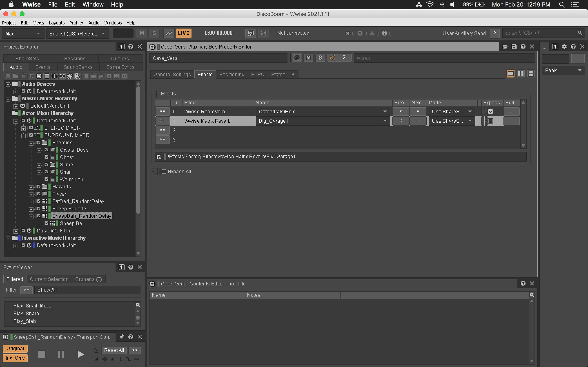The image size is (588, 367).
Task: Click the add effect slot icon row 2
Action: coord(163,130)
